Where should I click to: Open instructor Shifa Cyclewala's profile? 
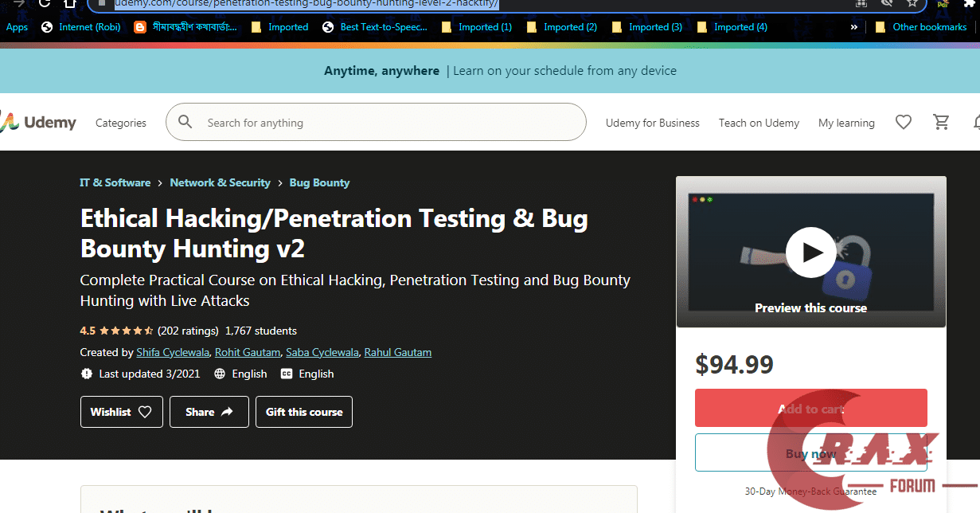click(x=174, y=352)
